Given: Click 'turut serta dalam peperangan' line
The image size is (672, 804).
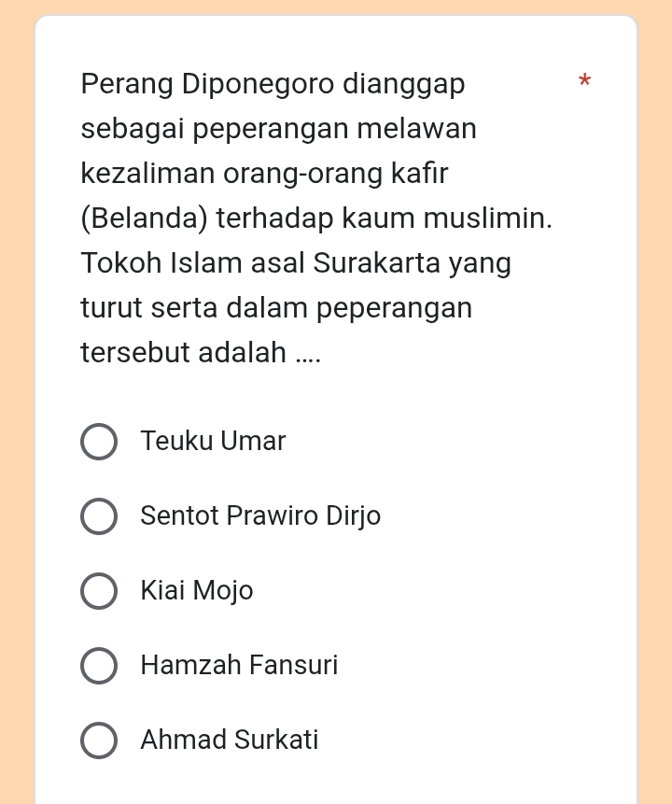Looking at the screenshot, I should click(276, 308).
